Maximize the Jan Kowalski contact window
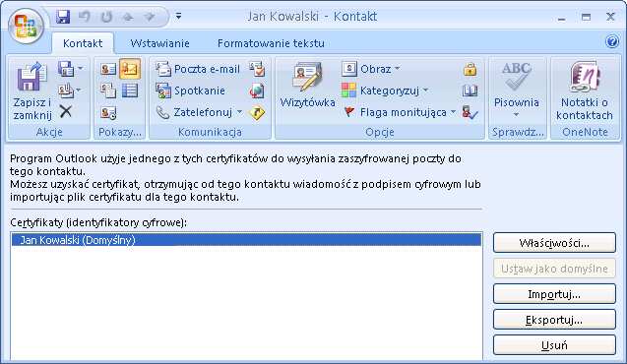The width and height of the screenshot is (627, 364). click(x=587, y=17)
